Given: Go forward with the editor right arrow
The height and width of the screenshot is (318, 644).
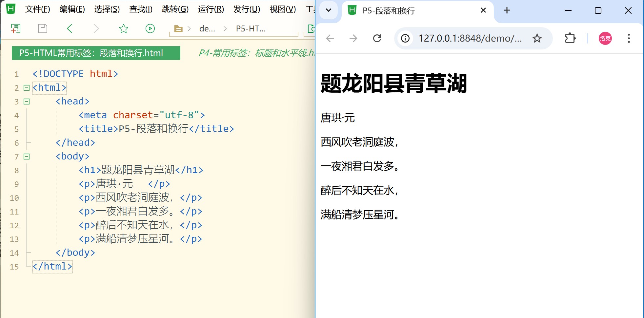Looking at the screenshot, I should (96, 29).
